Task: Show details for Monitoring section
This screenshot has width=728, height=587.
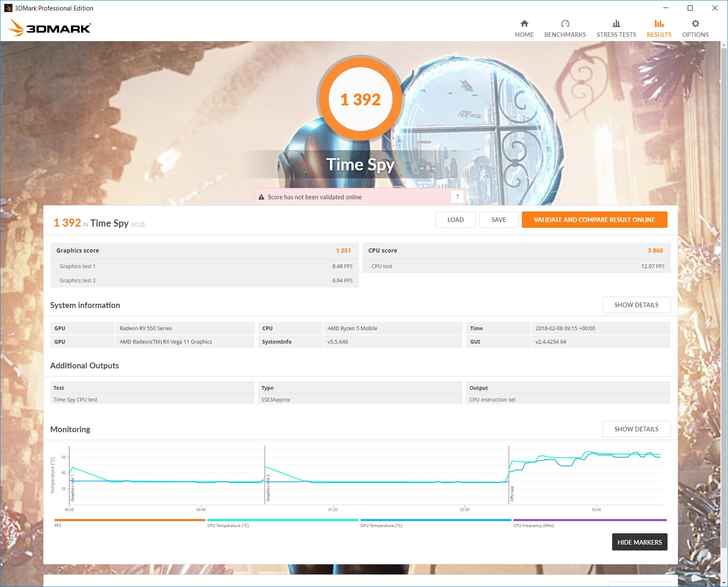Action: [636, 429]
